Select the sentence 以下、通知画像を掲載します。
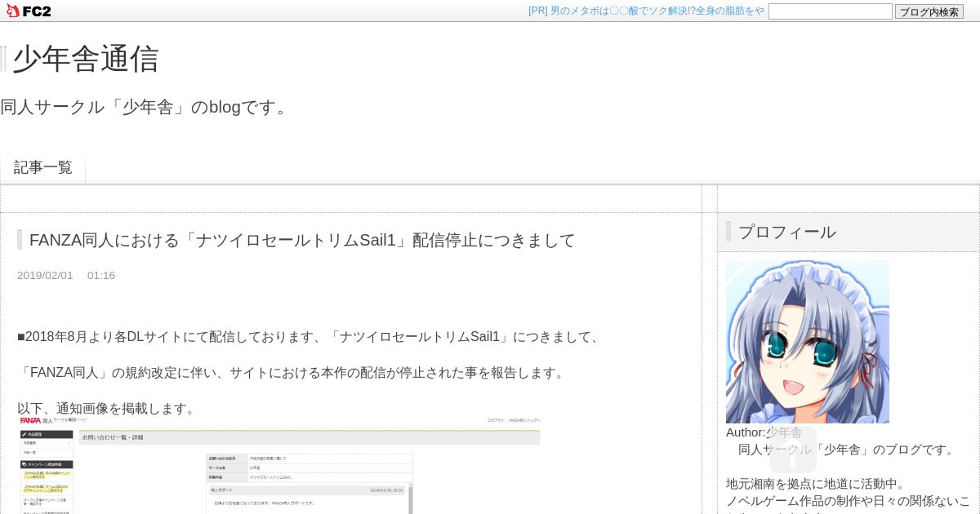Viewport: 980px width, 514px height. click(x=109, y=409)
